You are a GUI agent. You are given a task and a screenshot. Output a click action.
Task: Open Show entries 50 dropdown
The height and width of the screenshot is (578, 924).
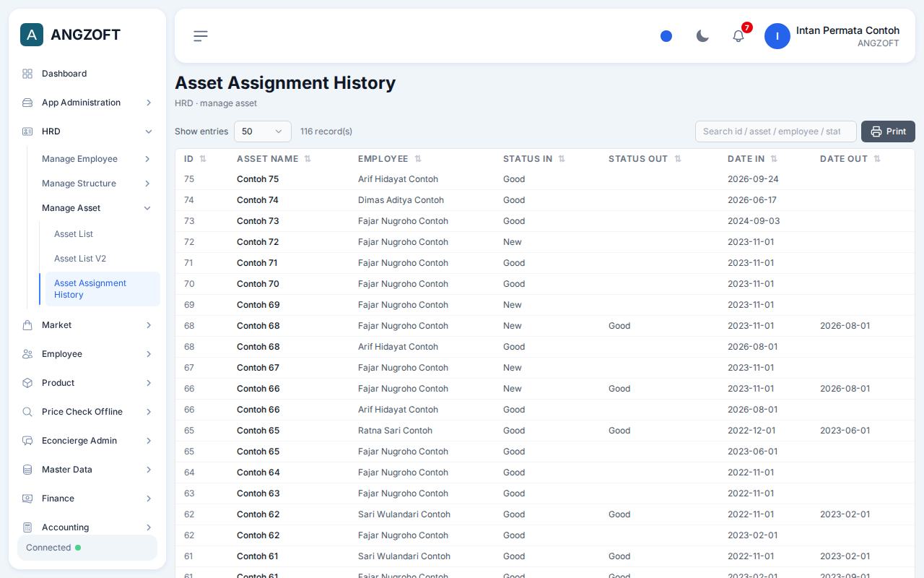263,131
